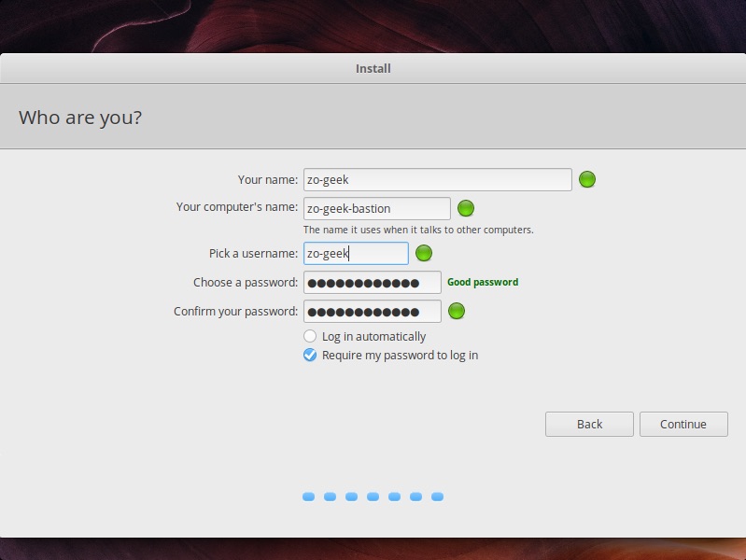This screenshot has width=746, height=560.
Task: Click the Confirm your password: label
Action: pos(236,312)
